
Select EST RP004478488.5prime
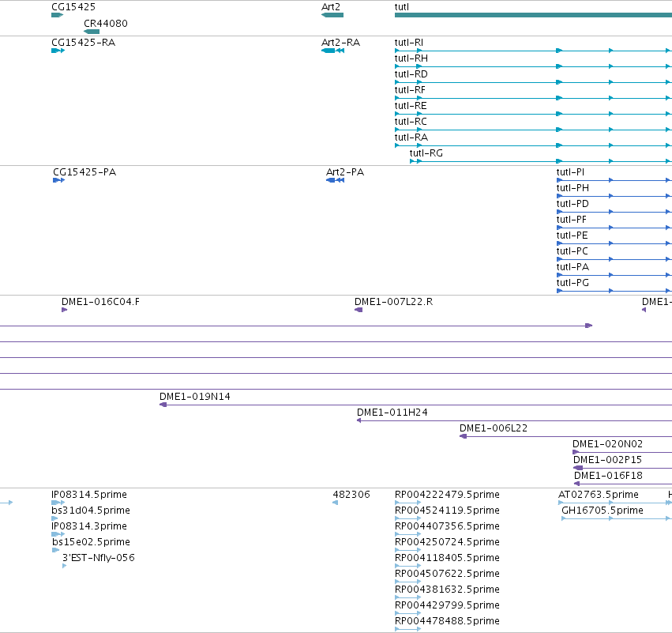(447, 621)
